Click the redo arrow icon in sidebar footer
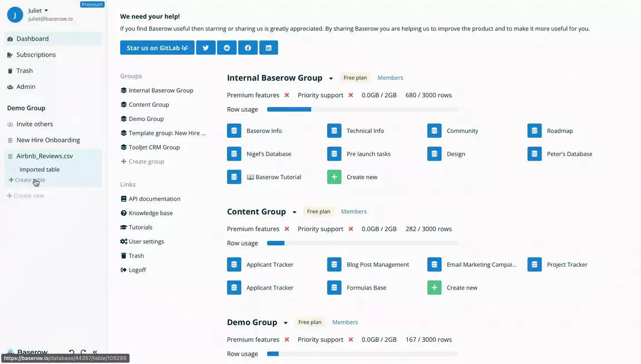This screenshot has height=364, width=641. [83, 352]
